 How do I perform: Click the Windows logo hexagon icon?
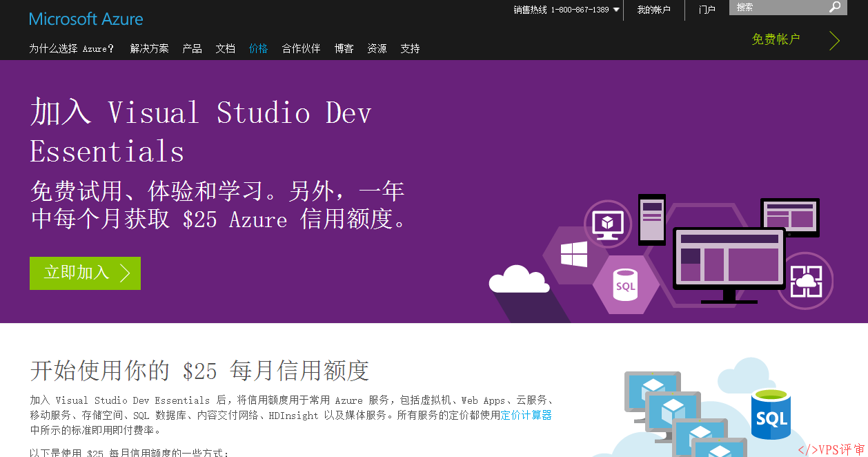coord(573,254)
